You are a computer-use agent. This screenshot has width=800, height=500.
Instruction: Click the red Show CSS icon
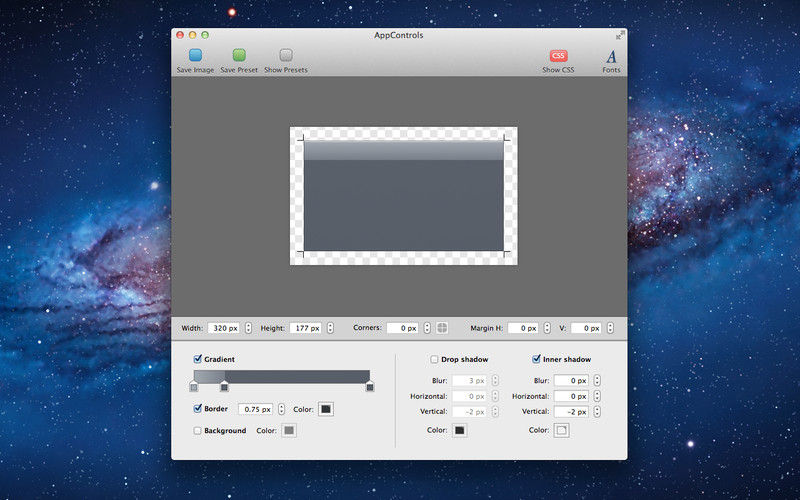coord(558,56)
